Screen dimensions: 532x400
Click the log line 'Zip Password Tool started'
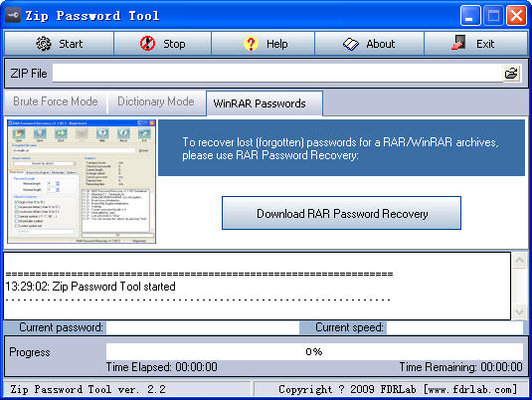[x=114, y=287]
